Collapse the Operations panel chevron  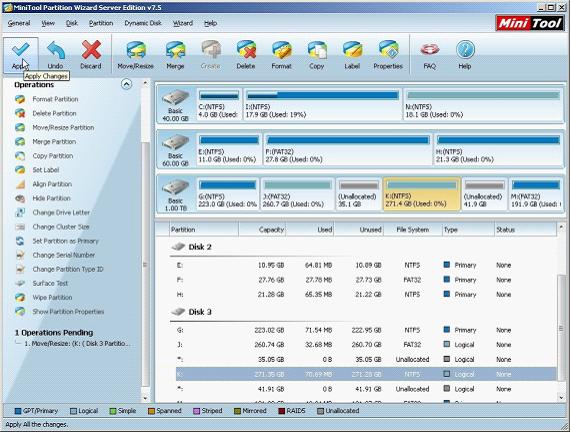tap(126, 84)
